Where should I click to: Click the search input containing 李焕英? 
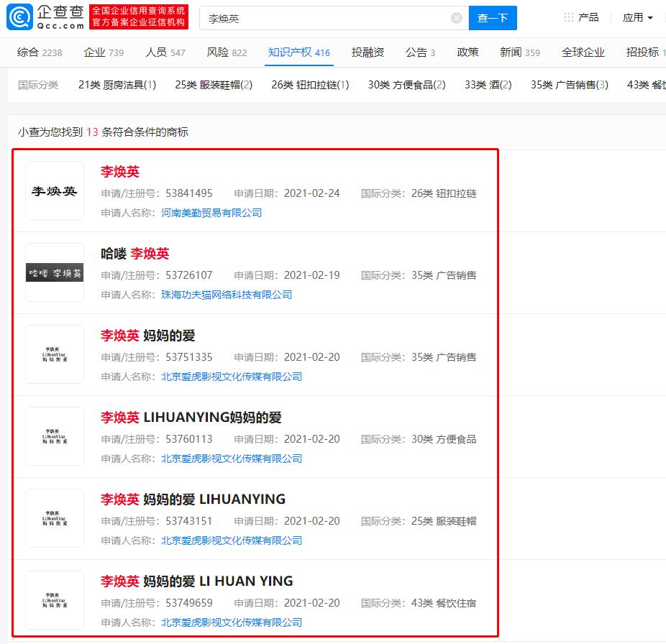(324, 18)
